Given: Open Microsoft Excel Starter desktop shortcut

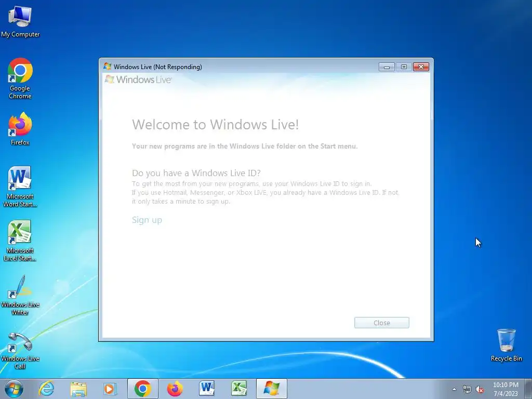Looking at the screenshot, I should pyautogui.click(x=20, y=241).
